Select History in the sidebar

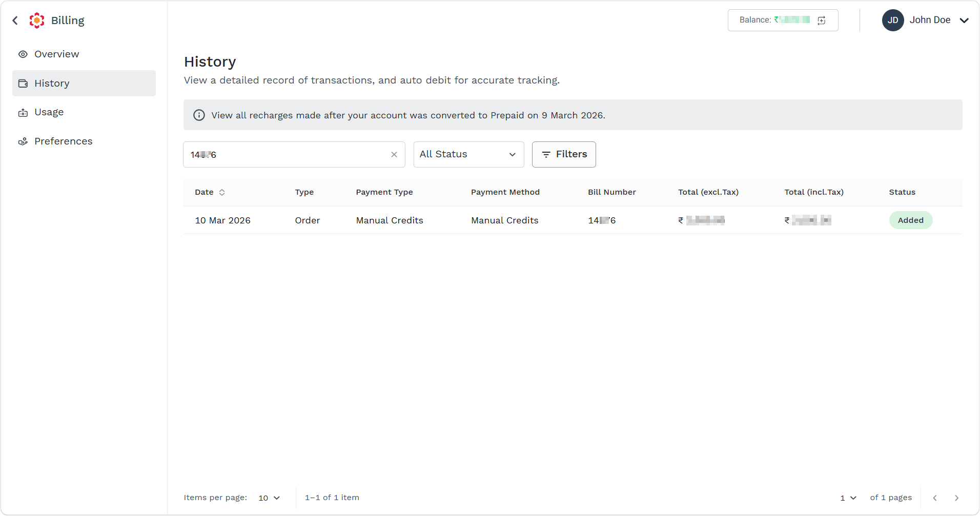click(84, 83)
